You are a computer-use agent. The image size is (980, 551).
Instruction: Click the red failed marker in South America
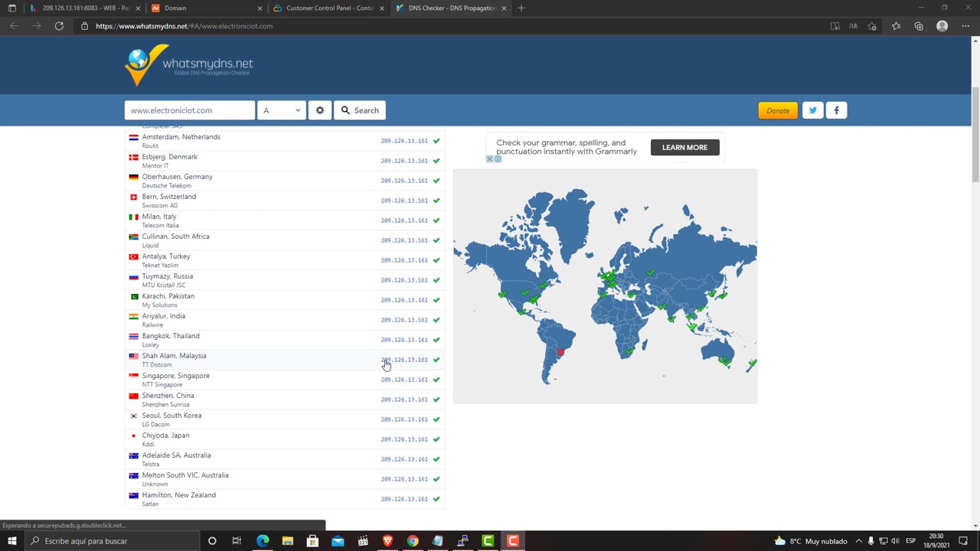560,353
